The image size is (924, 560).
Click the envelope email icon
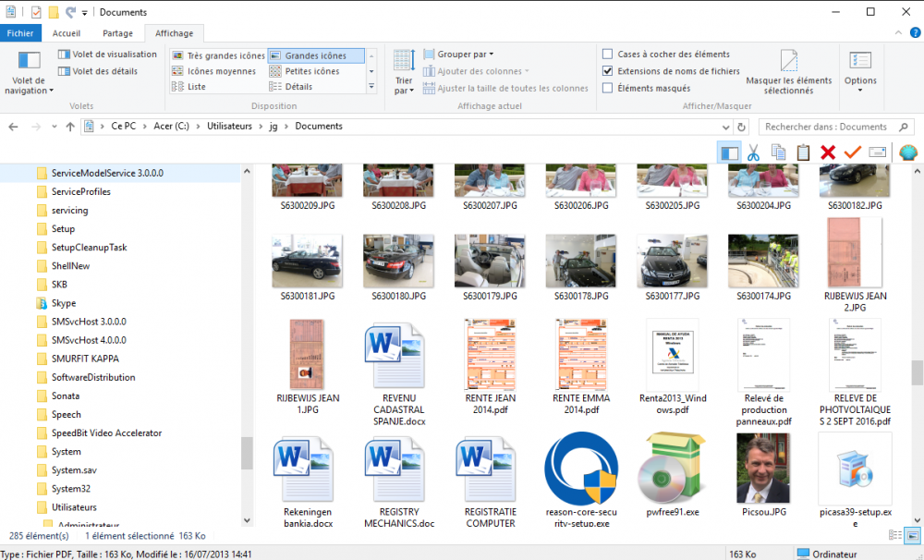pyautogui.click(x=877, y=152)
